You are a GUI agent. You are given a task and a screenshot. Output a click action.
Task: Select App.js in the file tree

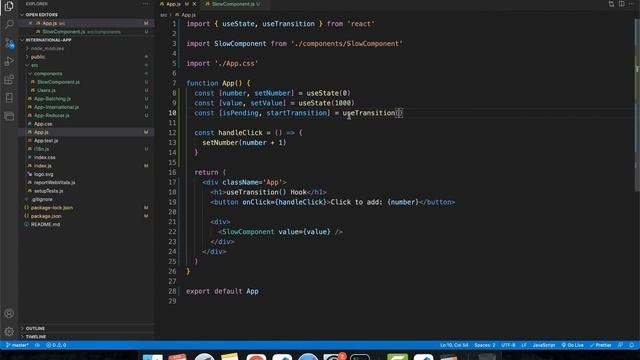click(x=41, y=132)
